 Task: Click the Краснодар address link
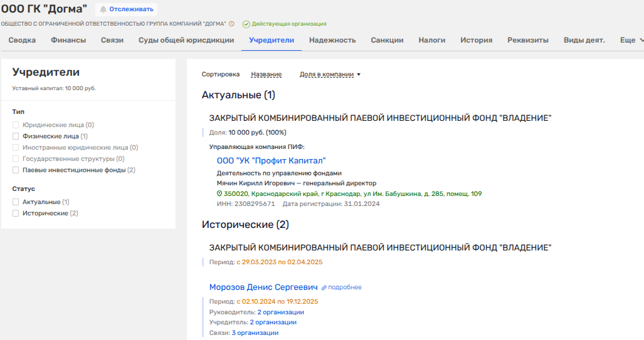(x=352, y=194)
